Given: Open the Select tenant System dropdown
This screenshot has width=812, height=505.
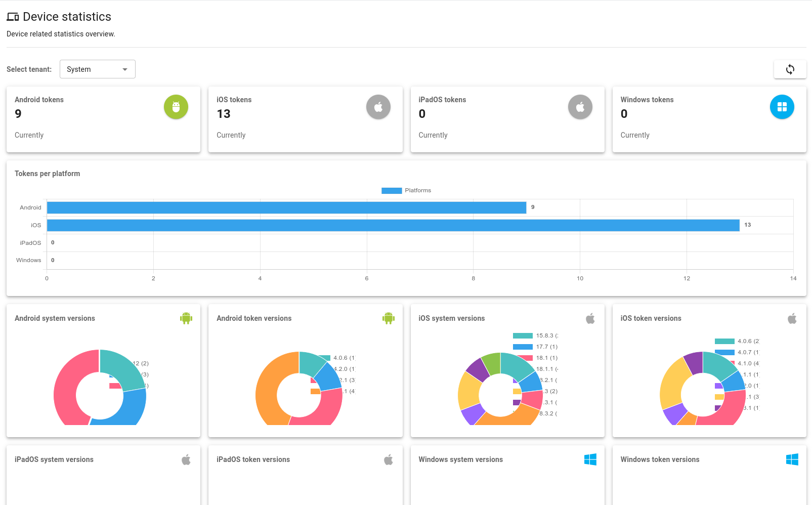Looking at the screenshot, I should 97,69.
